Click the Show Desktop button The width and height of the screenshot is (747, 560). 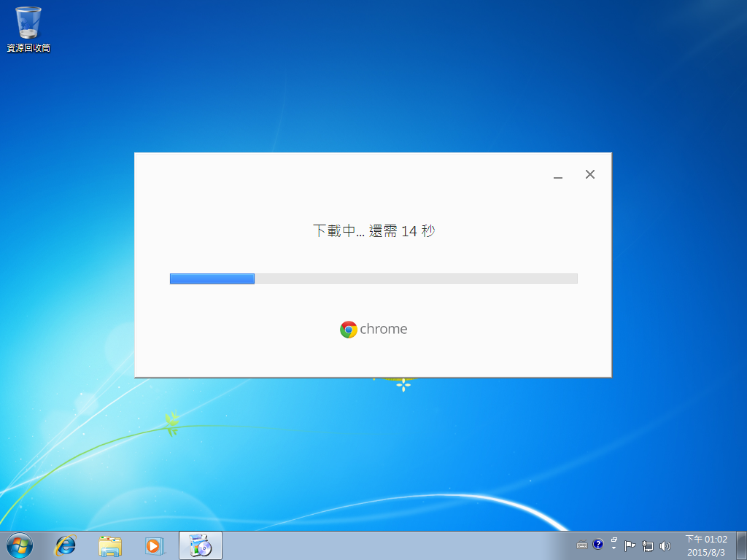click(742, 545)
